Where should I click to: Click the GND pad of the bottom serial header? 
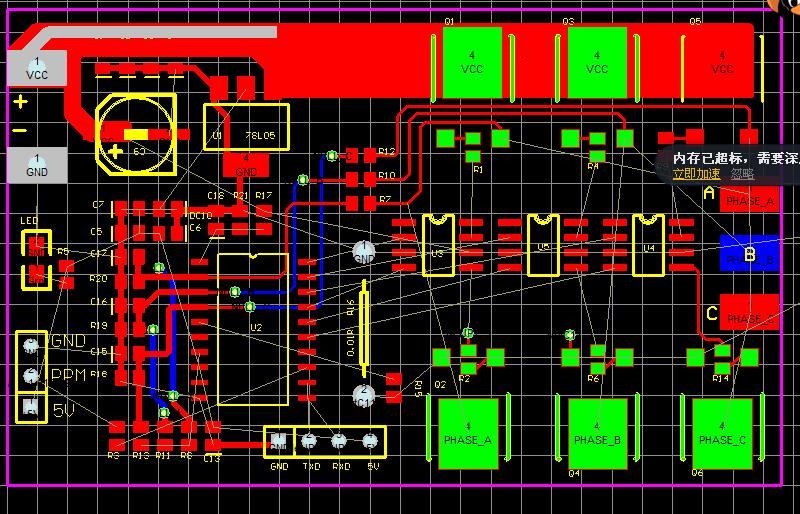[x=279, y=440]
